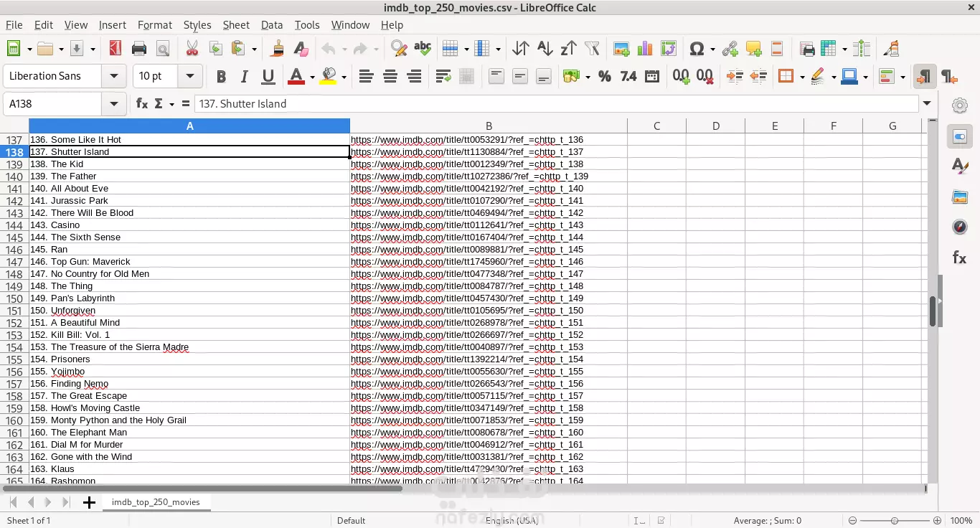Click the Print icon

click(x=139, y=49)
